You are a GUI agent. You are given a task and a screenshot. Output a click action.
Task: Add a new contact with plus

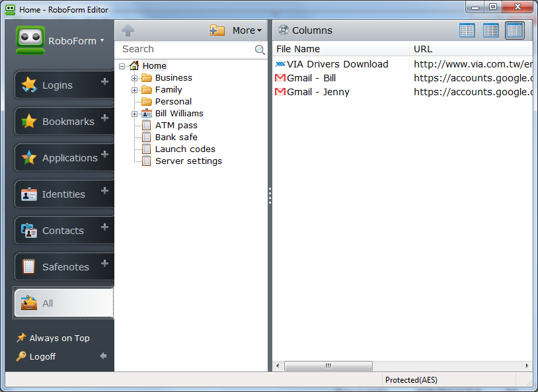point(104,227)
